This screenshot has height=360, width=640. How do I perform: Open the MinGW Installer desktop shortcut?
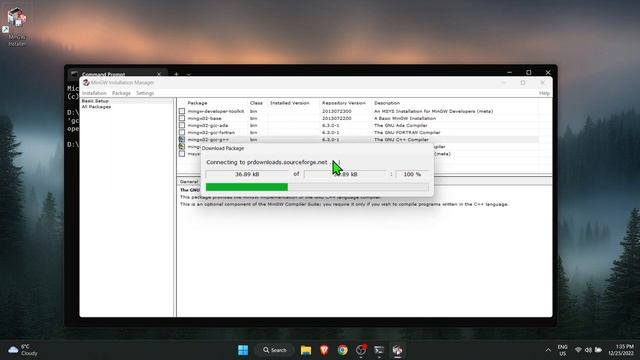point(17,27)
